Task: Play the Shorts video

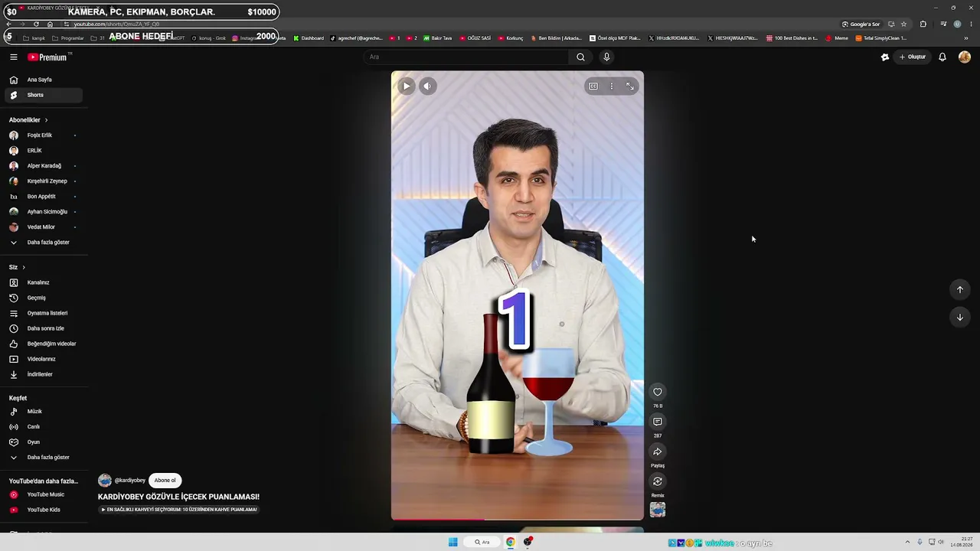Action: 407,86
